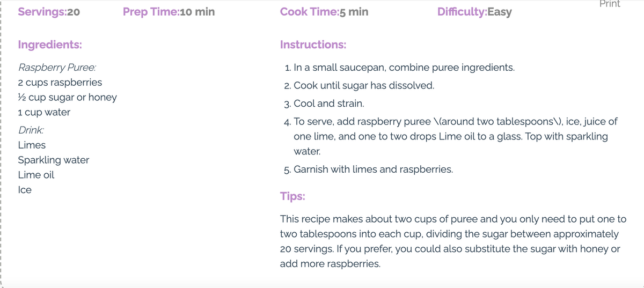Image resolution: width=644 pixels, height=288 pixels.
Task: Click the Sparkling water ingredient
Action: click(x=54, y=160)
